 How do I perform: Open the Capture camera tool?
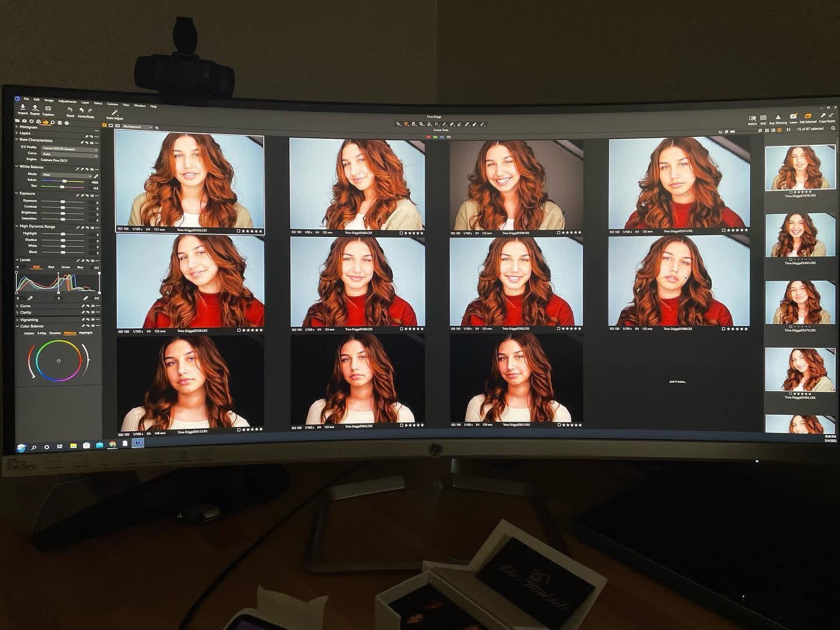(x=48, y=108)
